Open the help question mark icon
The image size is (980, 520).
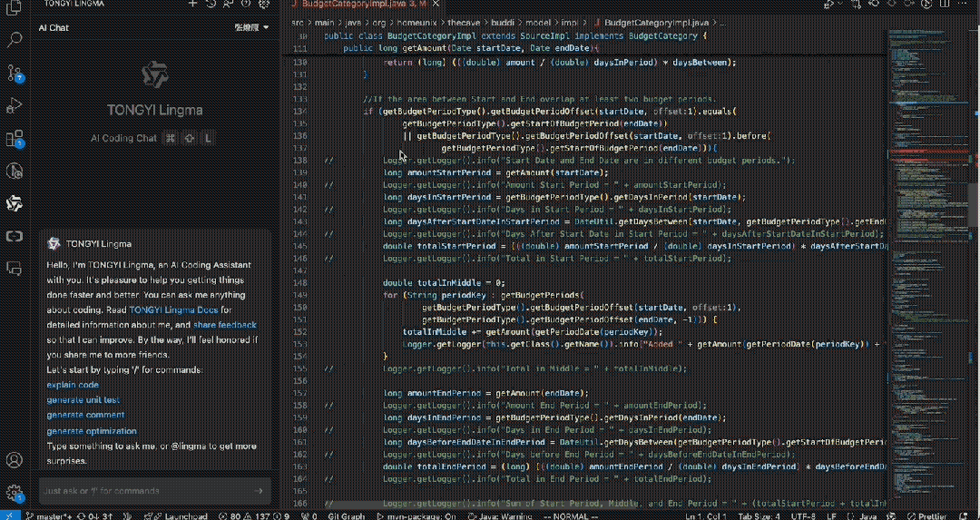pyautogui.click(x=246, y=3)
